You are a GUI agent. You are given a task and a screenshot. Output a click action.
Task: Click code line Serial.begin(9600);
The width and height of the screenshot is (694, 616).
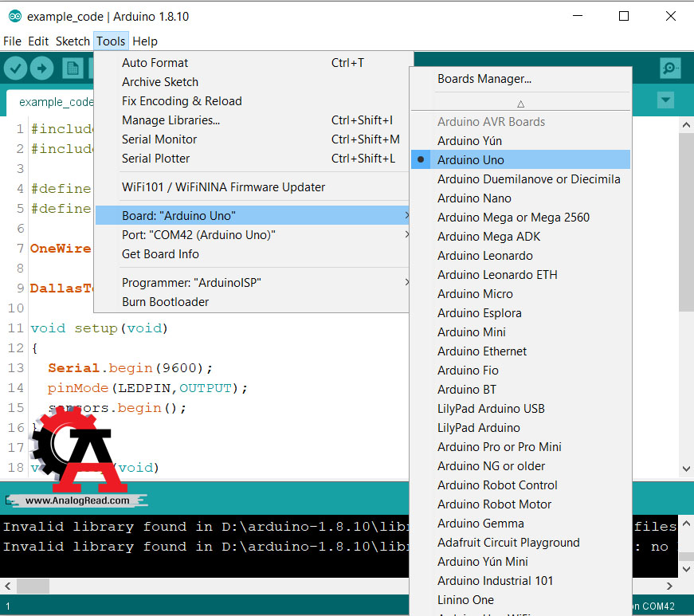click(x=130, y=367)
